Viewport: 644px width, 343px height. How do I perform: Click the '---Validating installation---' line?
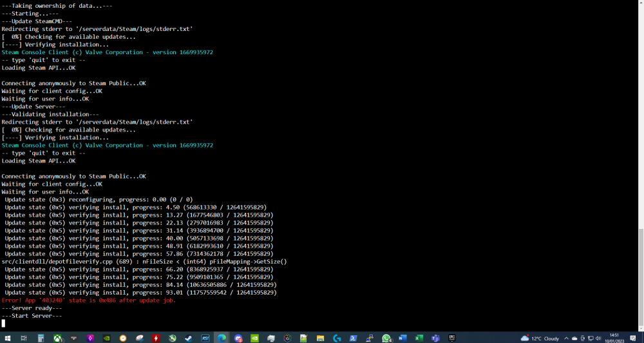click(x=50, y=114)
